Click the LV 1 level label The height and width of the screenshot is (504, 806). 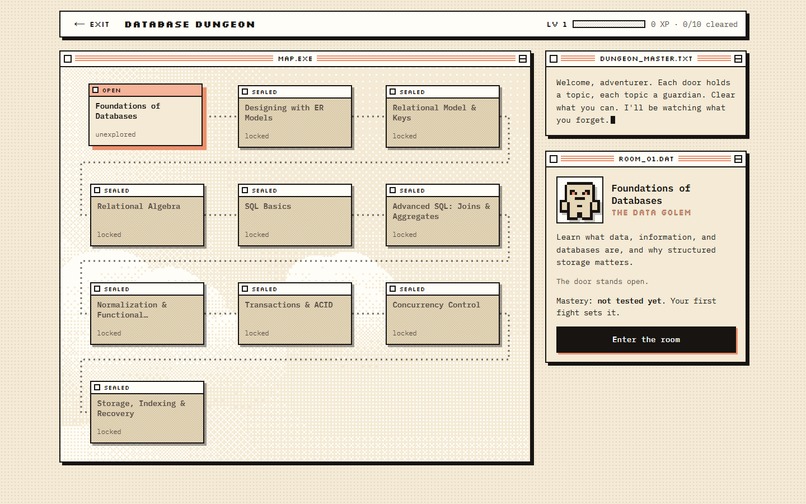click(557, 24)
